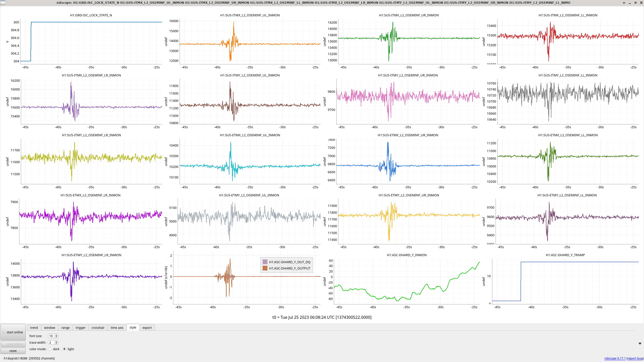Open the report bug link
Screen dimensions: 644x362
click(x=635, y=358)
